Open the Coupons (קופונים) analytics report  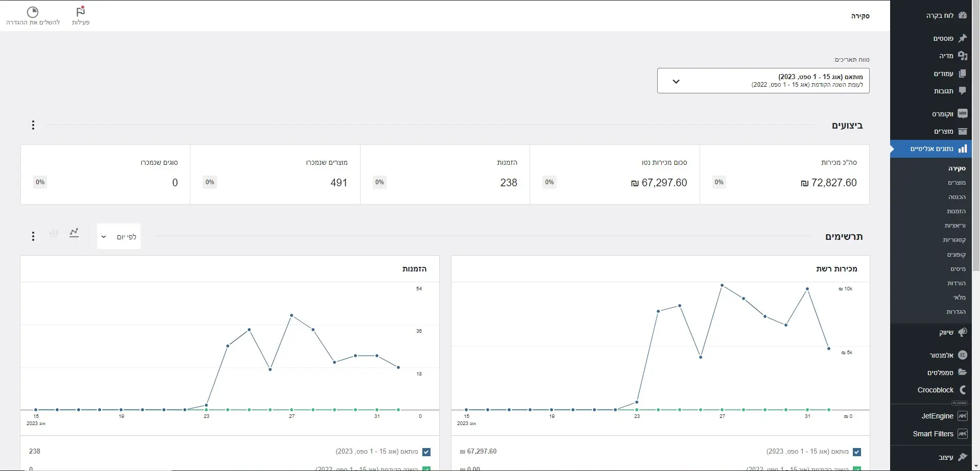pyautogui.click(x=957, y=255)
